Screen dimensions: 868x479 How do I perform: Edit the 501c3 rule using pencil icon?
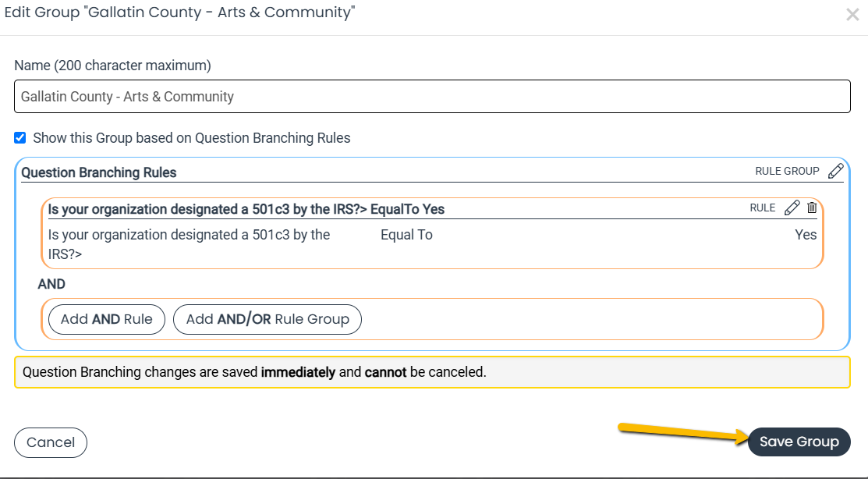pyautogui.click(x=792, y=208)
